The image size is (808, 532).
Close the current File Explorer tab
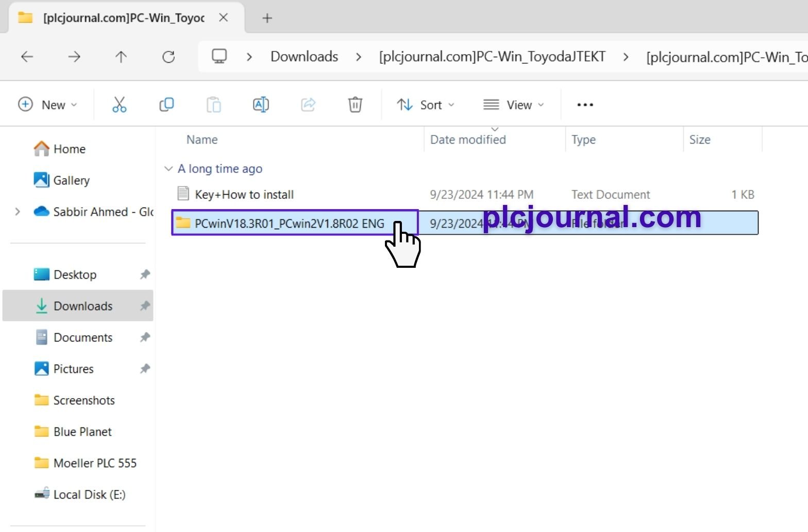pos(223,18)
